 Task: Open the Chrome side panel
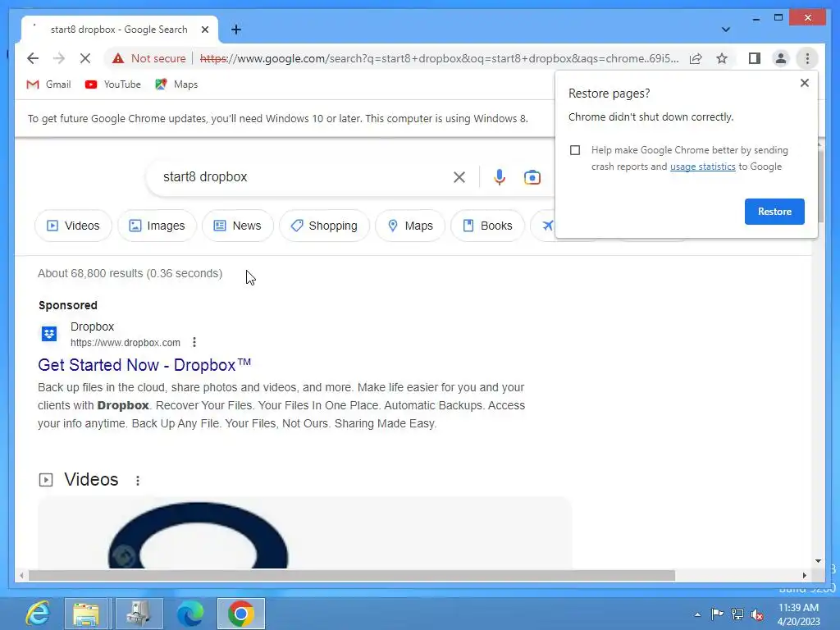point(755,58)
